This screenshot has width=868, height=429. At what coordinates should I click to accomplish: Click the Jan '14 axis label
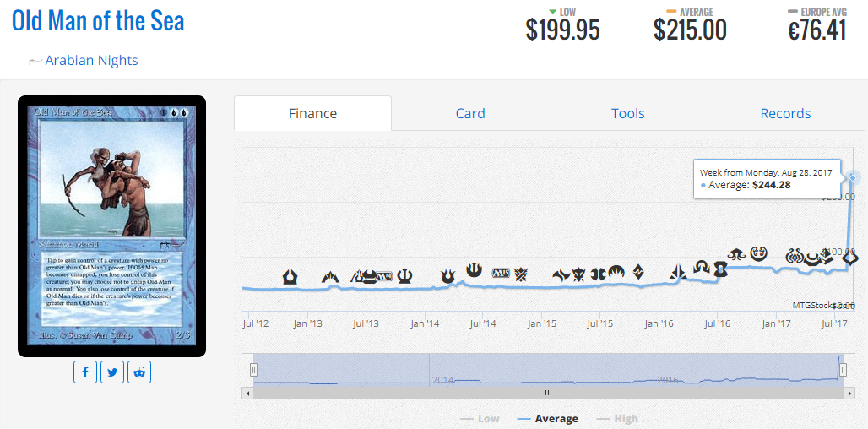426,323
